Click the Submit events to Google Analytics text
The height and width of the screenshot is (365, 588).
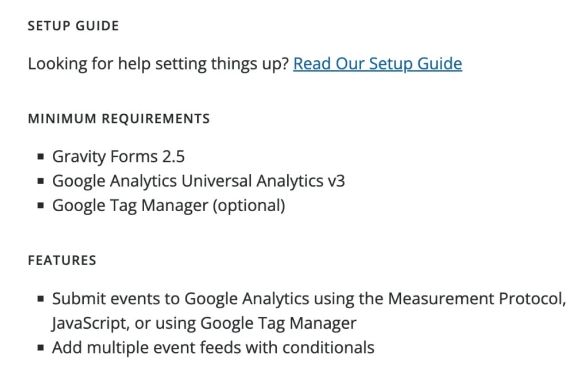181,298
